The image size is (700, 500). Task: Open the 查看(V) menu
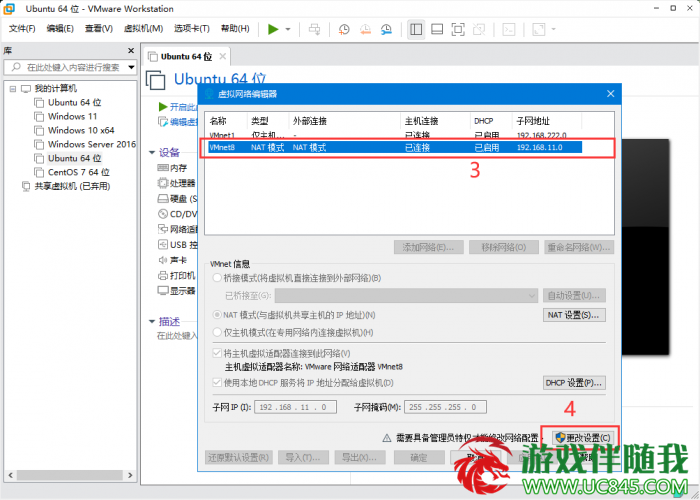coord(99,29)
